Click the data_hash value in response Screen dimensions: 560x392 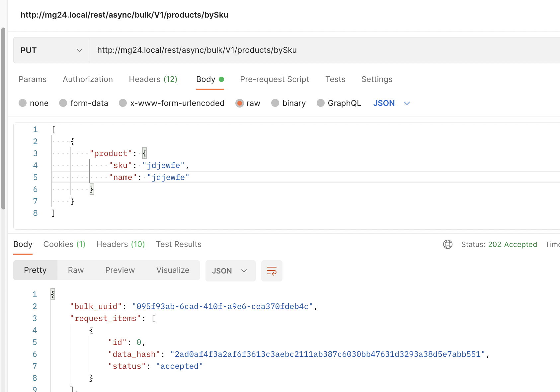[328, 354]
